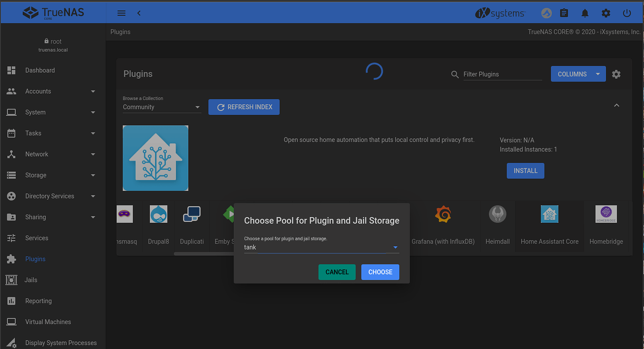Click the Drupal8 plugin icon
Viewport: 644px width, 349px height.
point(158,214)
